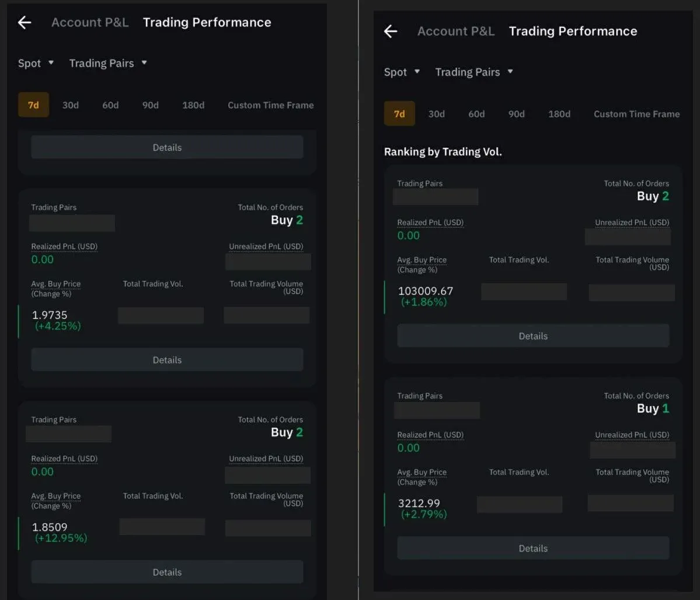700x600 pixels.
Task: Select the 30d time frame in the left panel
Action: tap(71, 105)
